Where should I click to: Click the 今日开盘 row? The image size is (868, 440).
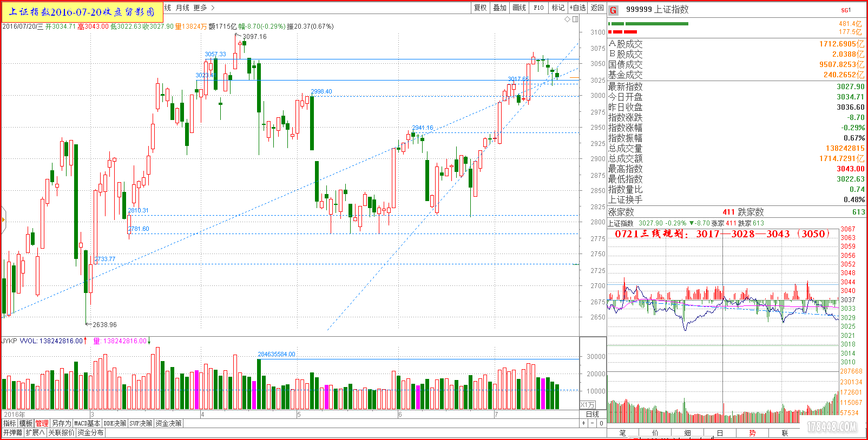point(737,97)
